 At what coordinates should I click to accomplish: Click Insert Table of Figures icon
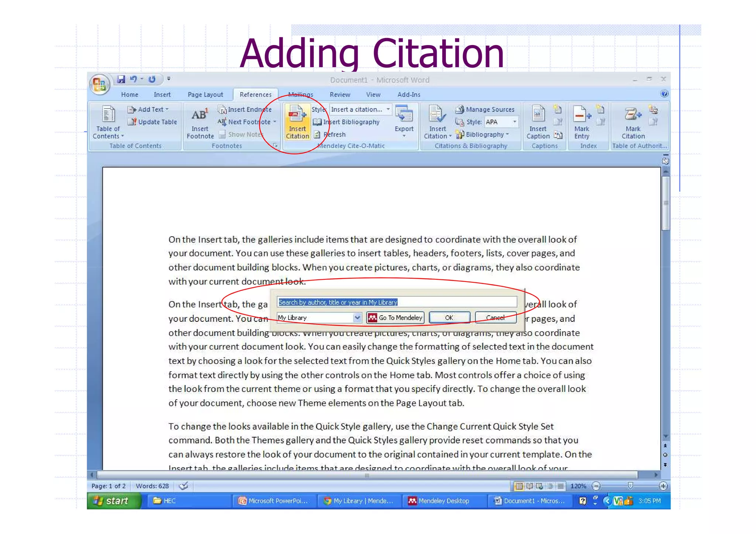tap(558, 109)
